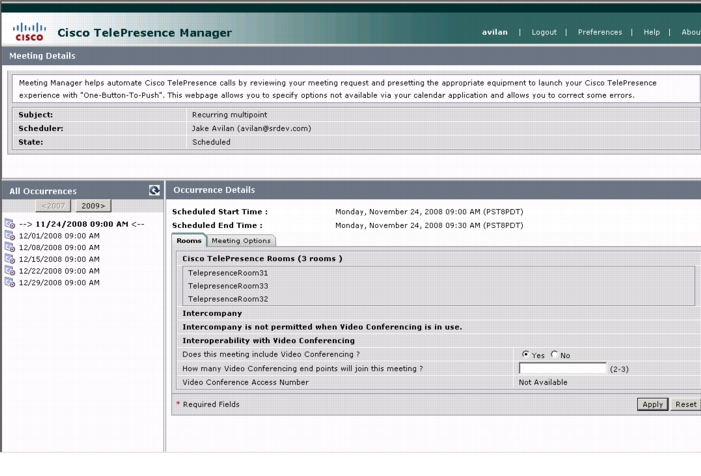Click the icon beside 12/29/2008 occurrence
Screen dimensions: 701x476
click(x=10, y=282)
